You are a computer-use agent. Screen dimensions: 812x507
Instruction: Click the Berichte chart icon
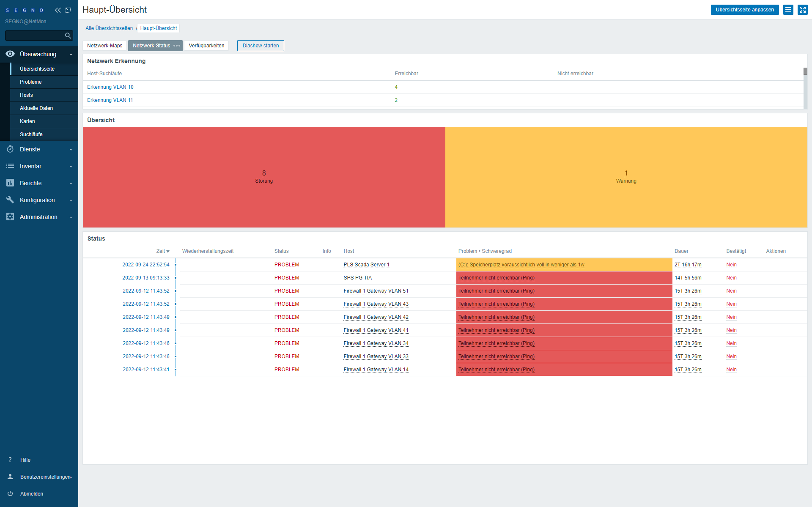tap(10, 183)
